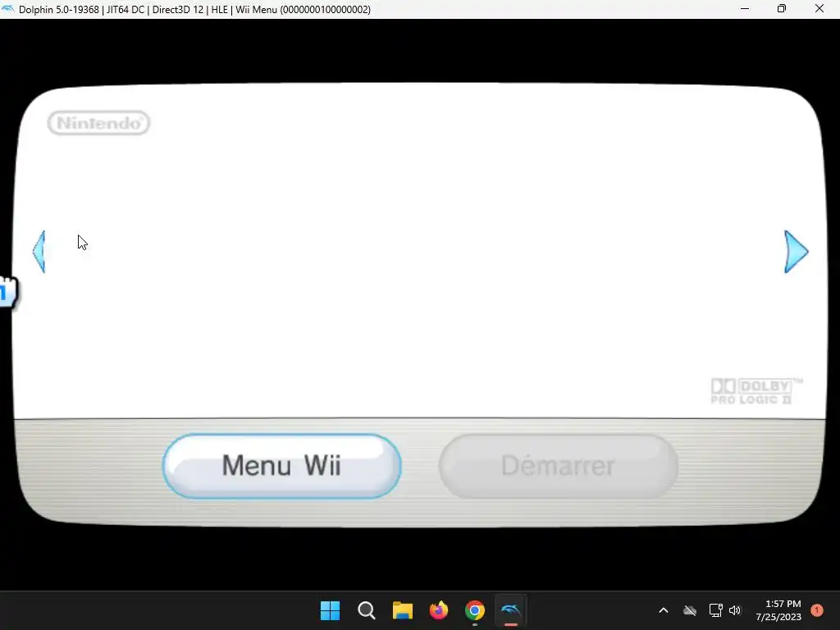The height and width of the screenshot is (630, 840).
Task: Open the cloud sync tray icon
Action: [x=690, y=610]
